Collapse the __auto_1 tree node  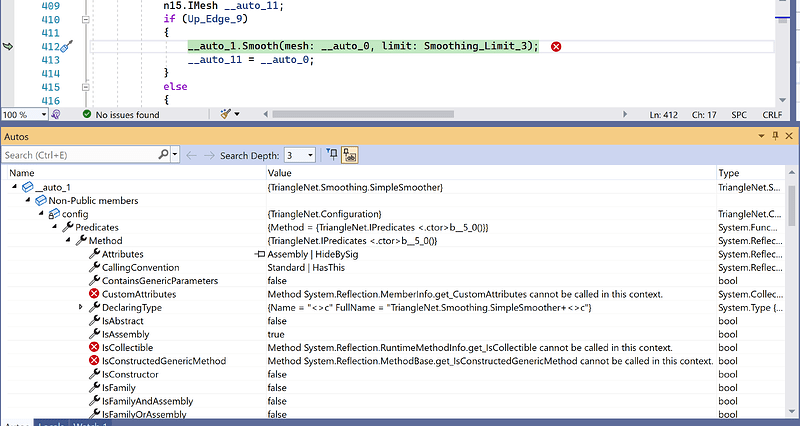(x=14, y=187)
